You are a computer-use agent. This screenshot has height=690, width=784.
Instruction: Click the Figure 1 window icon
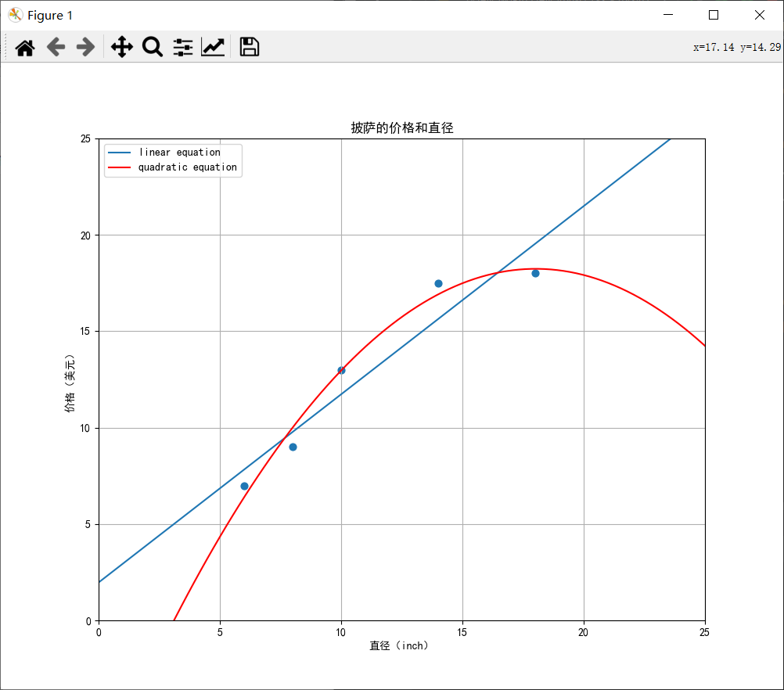(16, 15)
